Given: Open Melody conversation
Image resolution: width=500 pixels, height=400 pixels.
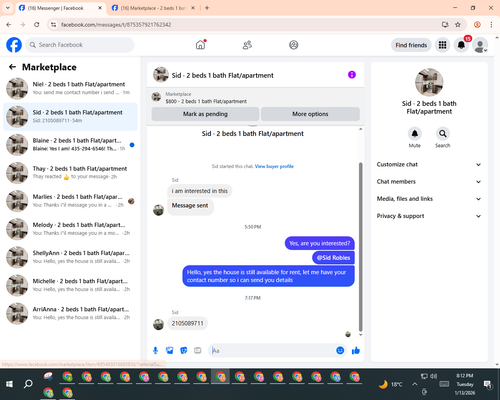Looking at the screenshot, I should (70, 229).
